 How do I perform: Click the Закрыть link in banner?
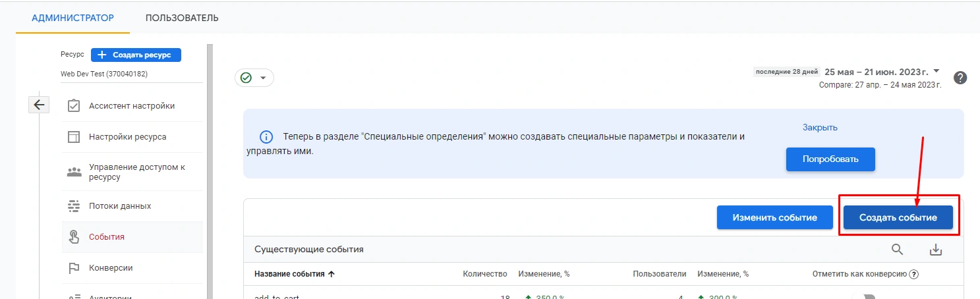820,127
